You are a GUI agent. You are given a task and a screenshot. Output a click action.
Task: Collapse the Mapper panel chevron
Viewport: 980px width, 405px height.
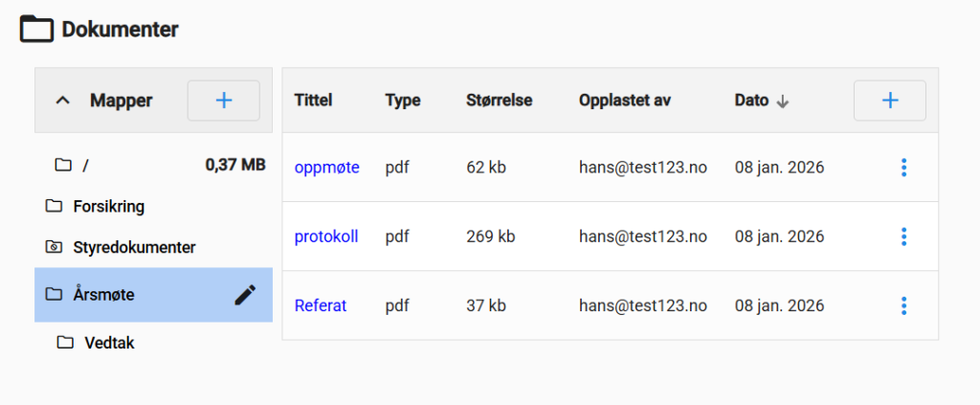[x=63, y=101]
